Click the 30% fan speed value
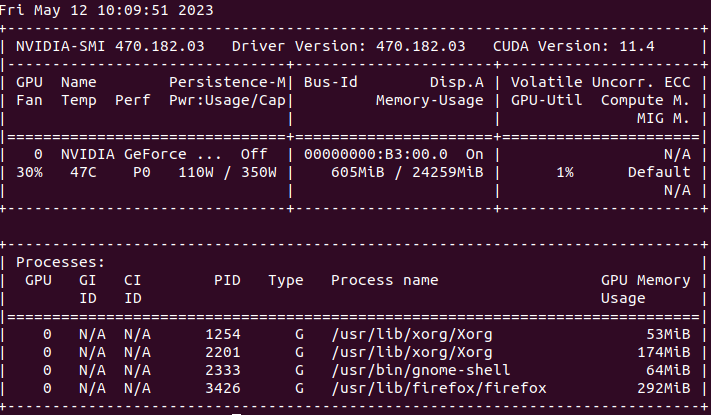This screenshot has height=415, width=711. pos(29,172)
